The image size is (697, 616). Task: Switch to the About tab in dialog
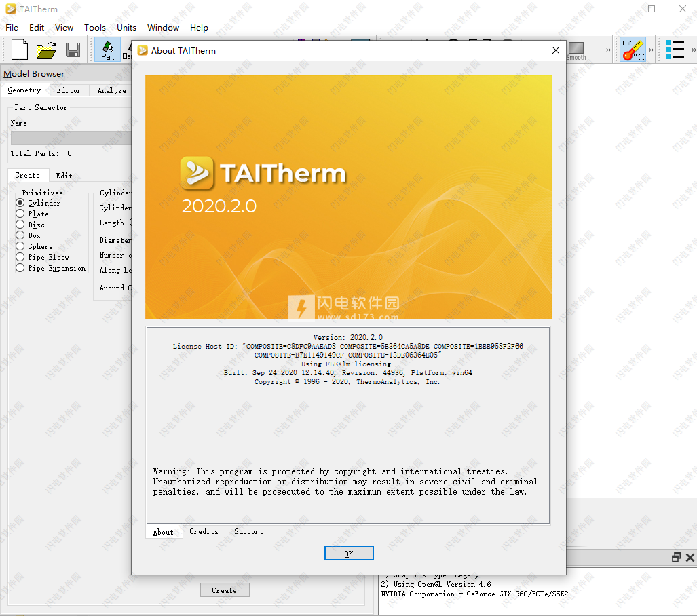pyautogui.click(x=164, y=532)
